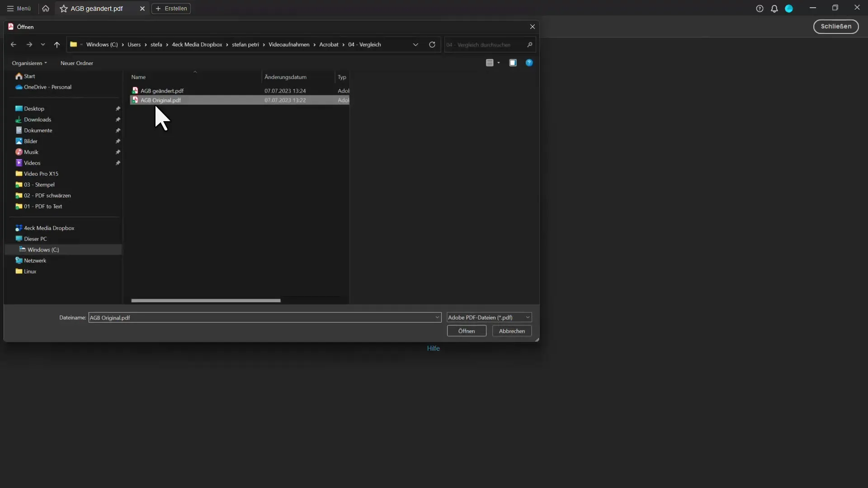The height and width of the screenshot is (488, 868).
Task: Click the OneDrive Personal icon
Action: 19,86
